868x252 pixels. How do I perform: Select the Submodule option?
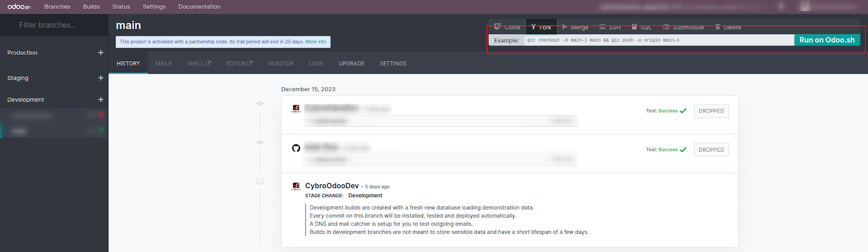click(x=684, y=27)
